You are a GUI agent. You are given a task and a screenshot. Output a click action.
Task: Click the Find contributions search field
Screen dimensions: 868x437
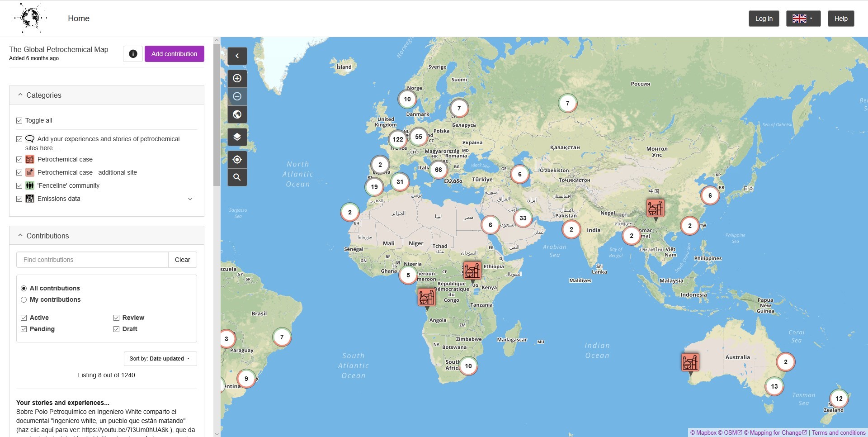tap(92, 260)
